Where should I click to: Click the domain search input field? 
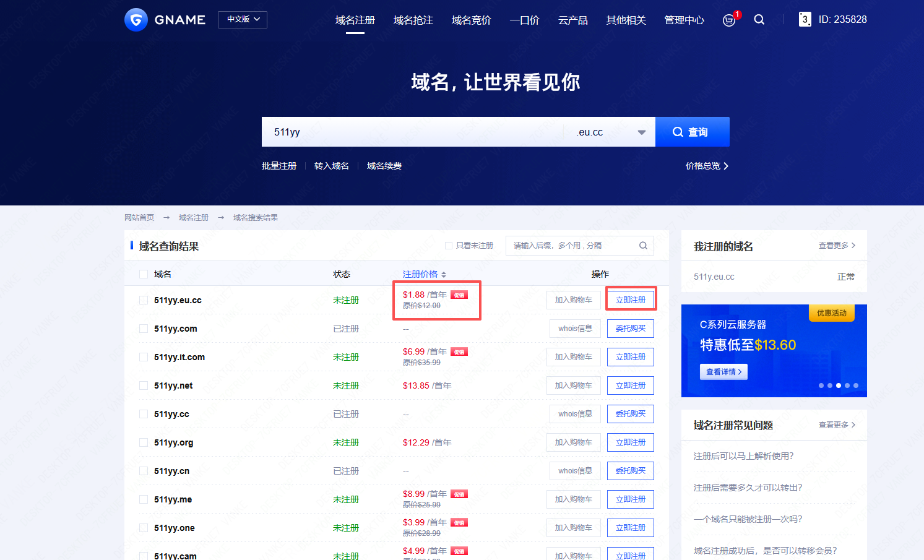412,132
